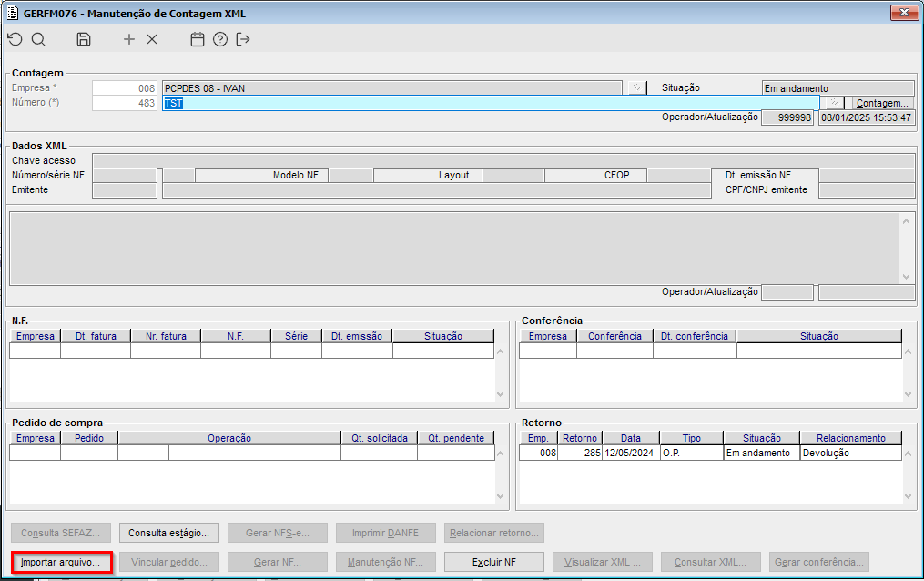This screenshot has width=924, height=581.
Task: Open the lookup icon beside the Empresa description
Action: point(637,88)
